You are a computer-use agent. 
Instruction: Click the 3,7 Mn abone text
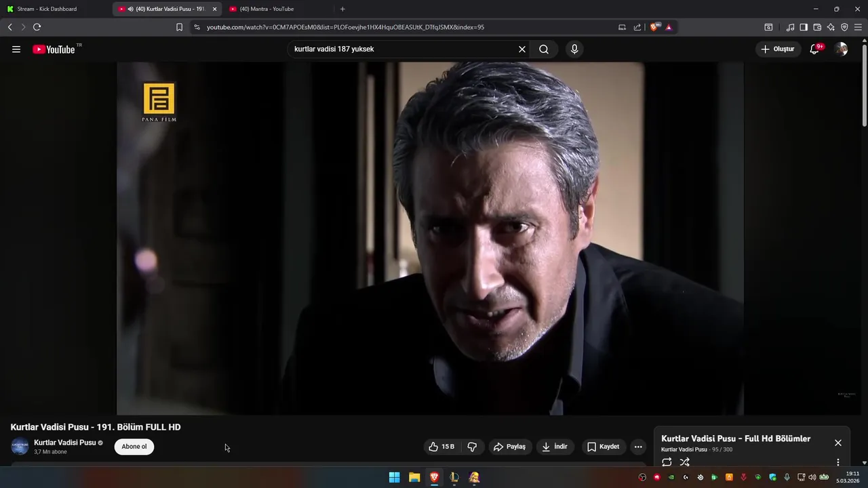point(50,452)
